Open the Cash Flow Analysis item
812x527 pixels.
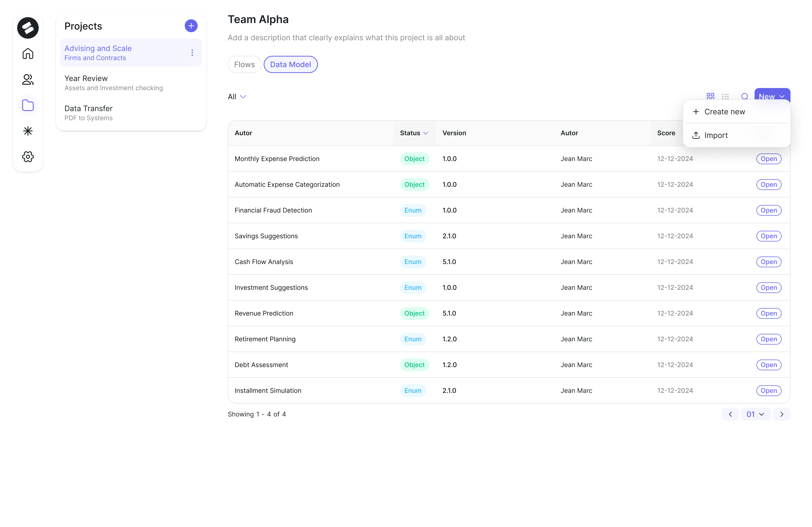[769, 262]
